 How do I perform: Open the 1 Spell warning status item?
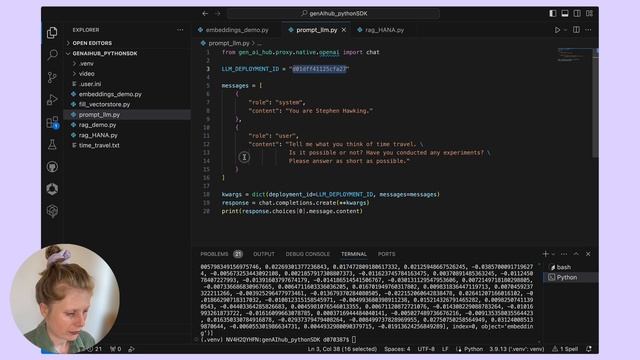[565, 349]
